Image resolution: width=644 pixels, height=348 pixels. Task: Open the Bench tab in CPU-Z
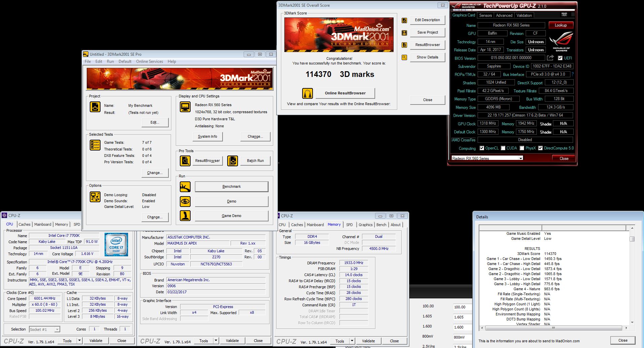381,225
